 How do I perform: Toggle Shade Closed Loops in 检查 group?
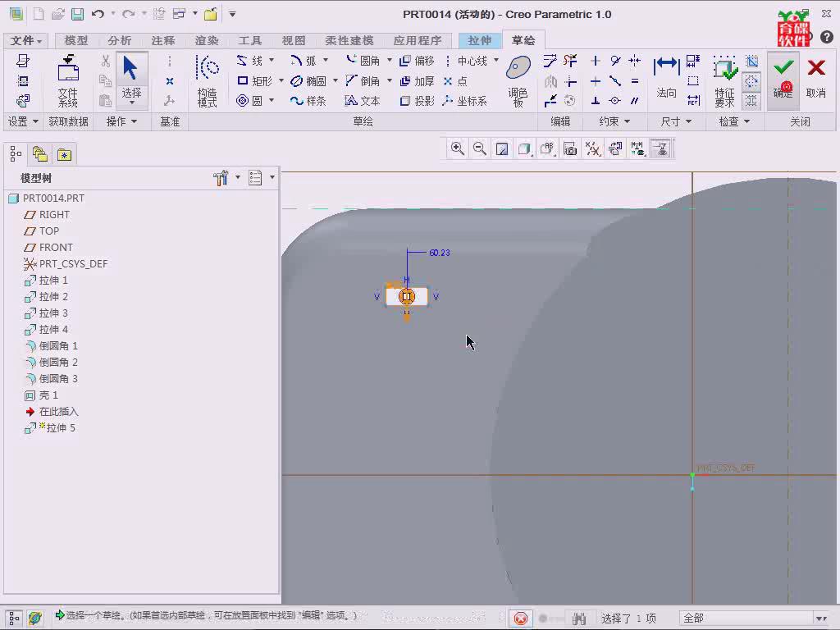click(751, 101)
